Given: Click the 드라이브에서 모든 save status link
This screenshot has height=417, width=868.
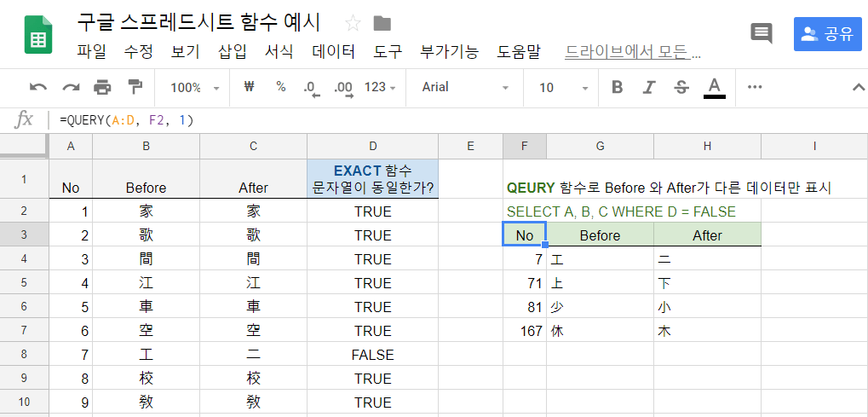Looking at the screenshot, I should (x=632, y=51).
